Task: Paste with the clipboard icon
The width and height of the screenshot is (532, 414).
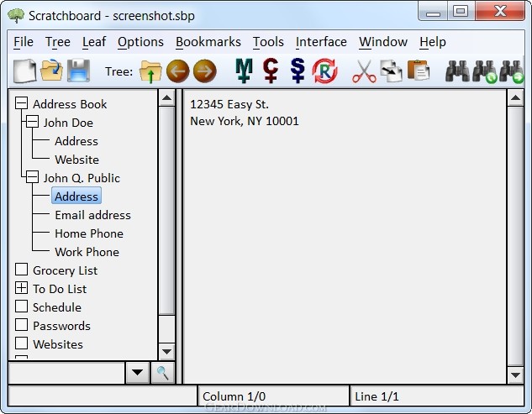Action: [x=419, y=71]
